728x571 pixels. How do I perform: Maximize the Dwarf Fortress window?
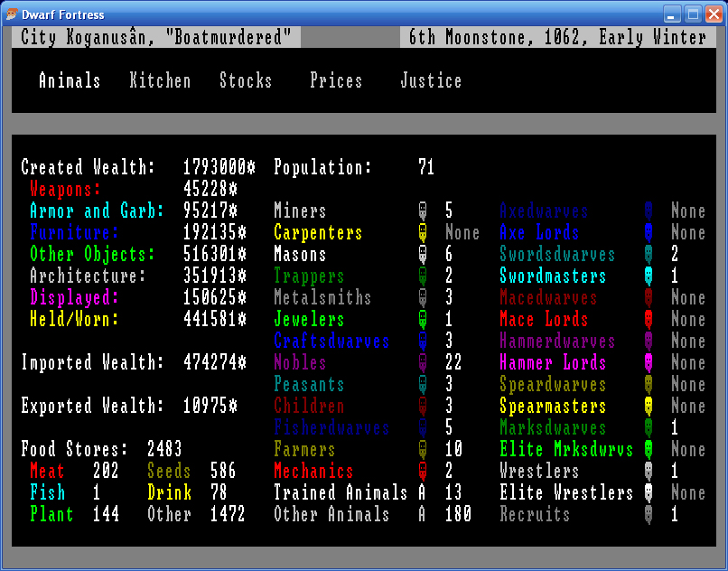point(693,14)
